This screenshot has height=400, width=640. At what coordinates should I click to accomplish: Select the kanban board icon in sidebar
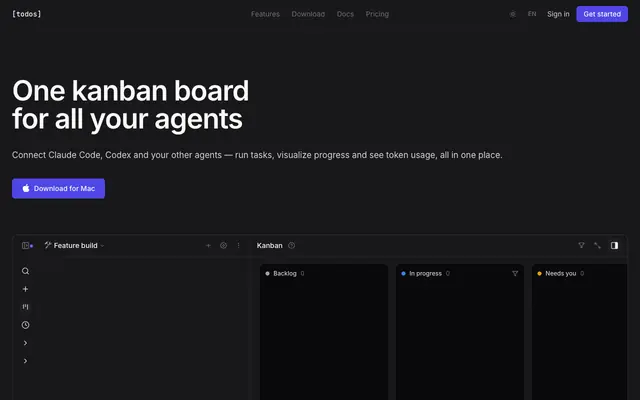point(25,307)
